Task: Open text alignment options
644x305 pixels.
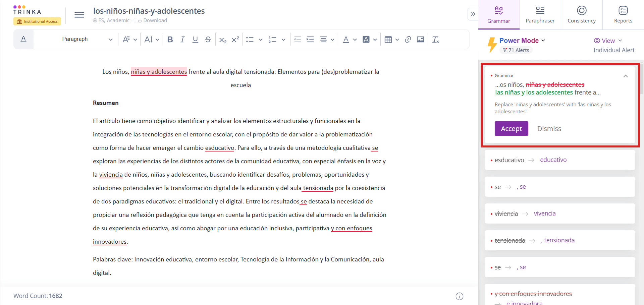Action: (327, 40)
